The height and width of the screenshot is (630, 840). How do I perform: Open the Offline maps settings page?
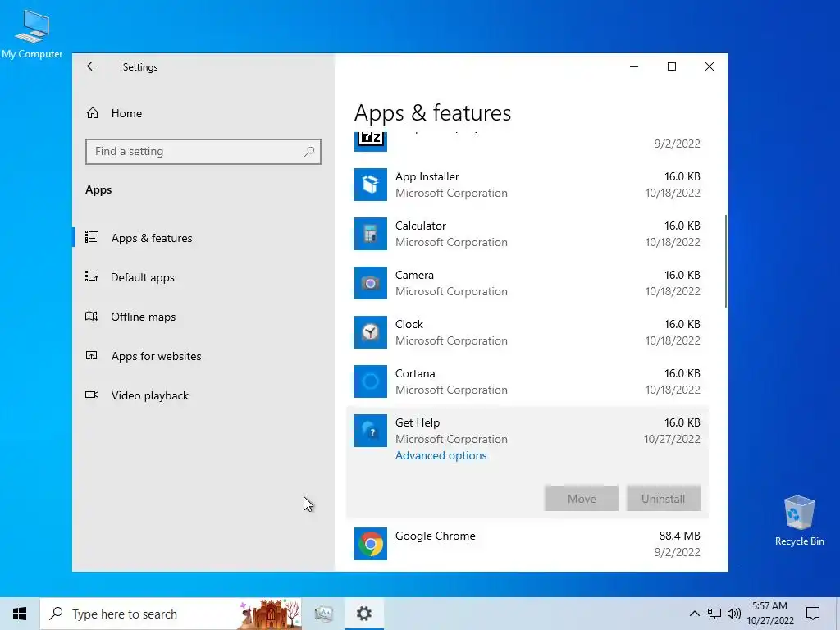(x=143, y=317)
